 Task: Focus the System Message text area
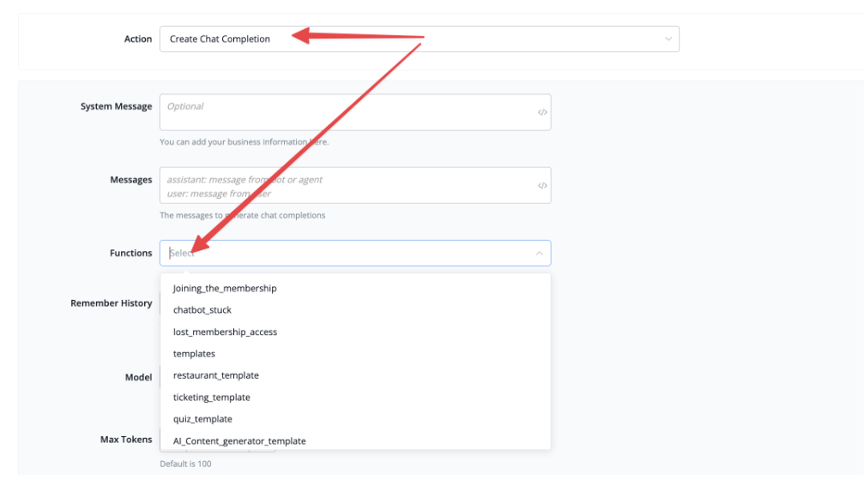(x=355, y=112)
